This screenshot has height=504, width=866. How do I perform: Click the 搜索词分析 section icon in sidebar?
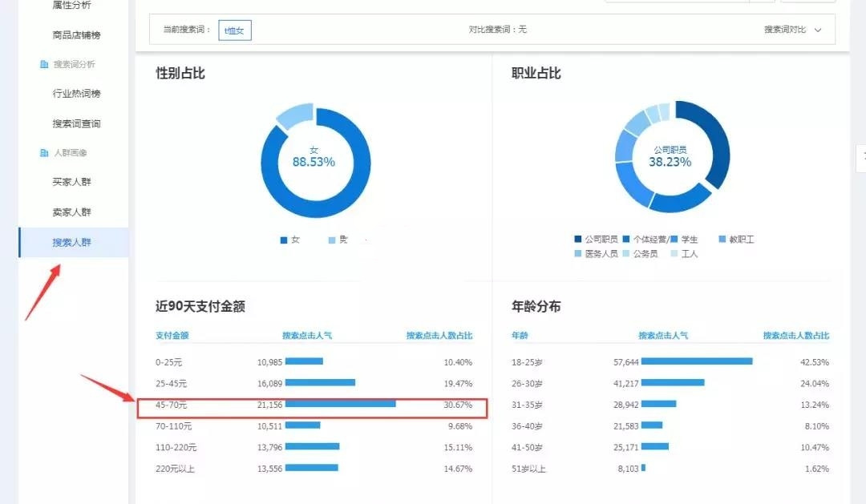(45, 64)
